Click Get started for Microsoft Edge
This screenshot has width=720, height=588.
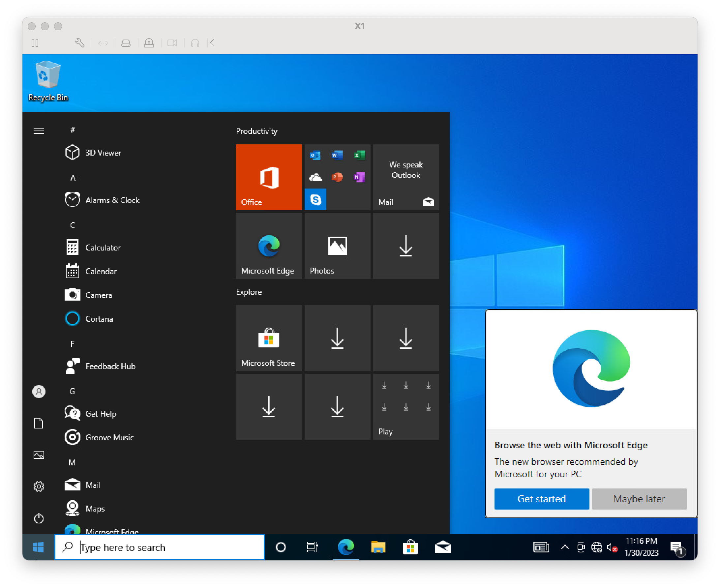tap(541, 498)
